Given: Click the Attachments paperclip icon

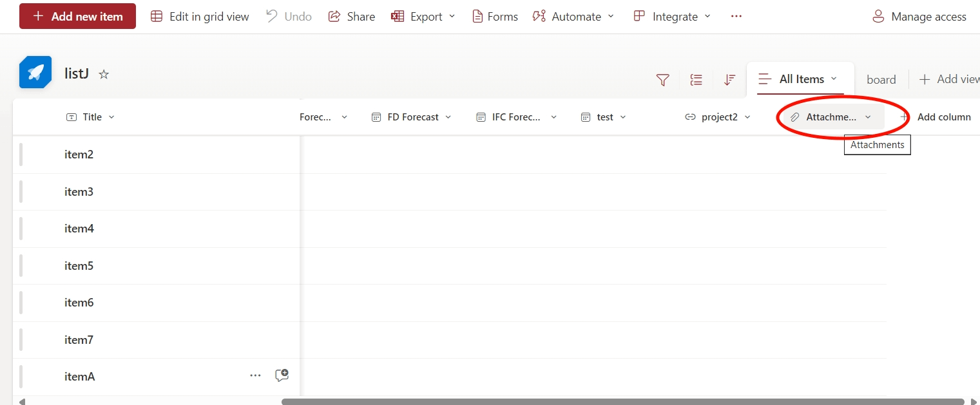Looking at the screenshot, I should (x=795, y=117).
